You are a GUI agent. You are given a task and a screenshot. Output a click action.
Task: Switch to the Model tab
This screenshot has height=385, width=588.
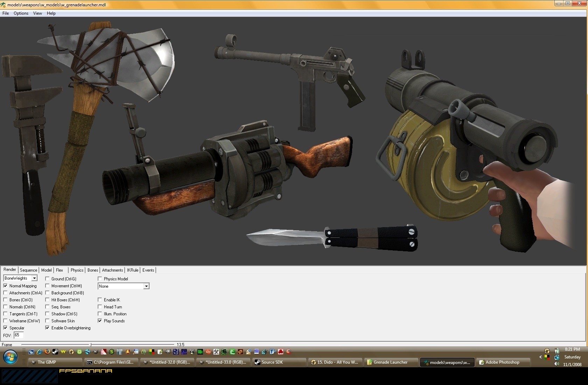[47, 270]
